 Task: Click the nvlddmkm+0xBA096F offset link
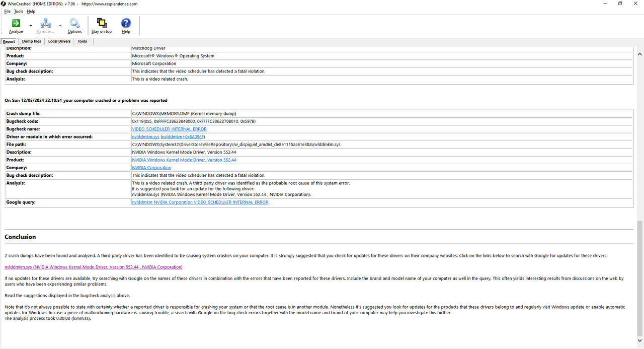pyautogui.click(x=183, y=136)
